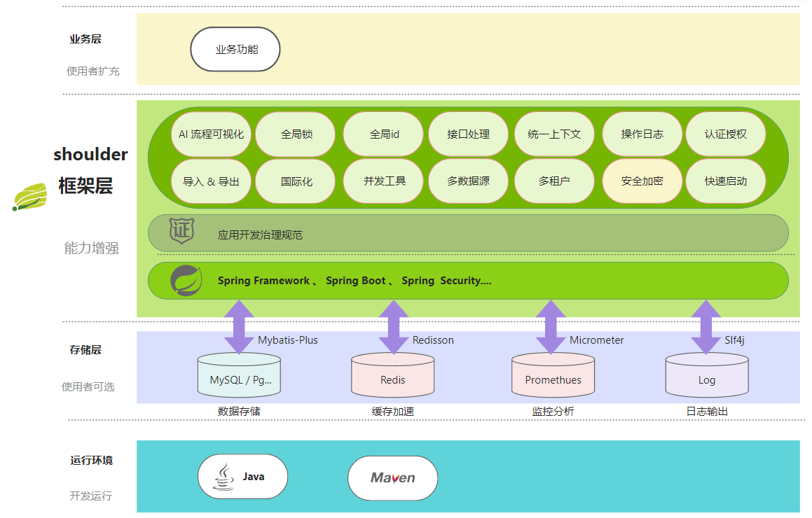
Task: Click the Maven pill
Action: (392, 478)
